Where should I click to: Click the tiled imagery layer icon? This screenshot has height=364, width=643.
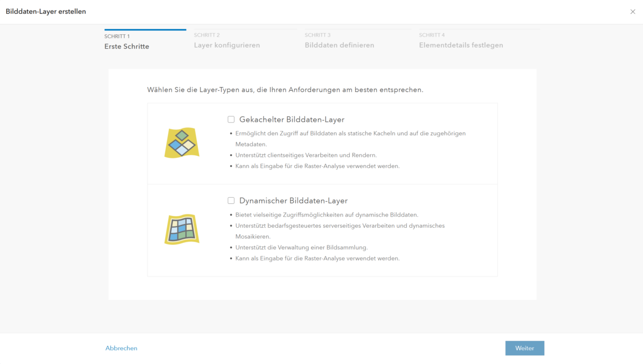coord(182,142)
